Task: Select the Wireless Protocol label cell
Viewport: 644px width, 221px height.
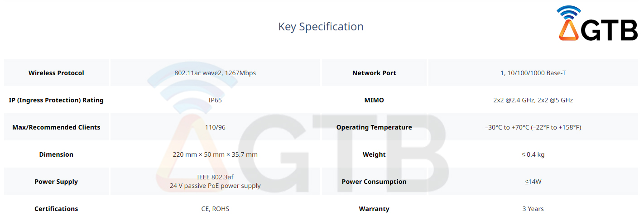Action: tap(56, 73)
